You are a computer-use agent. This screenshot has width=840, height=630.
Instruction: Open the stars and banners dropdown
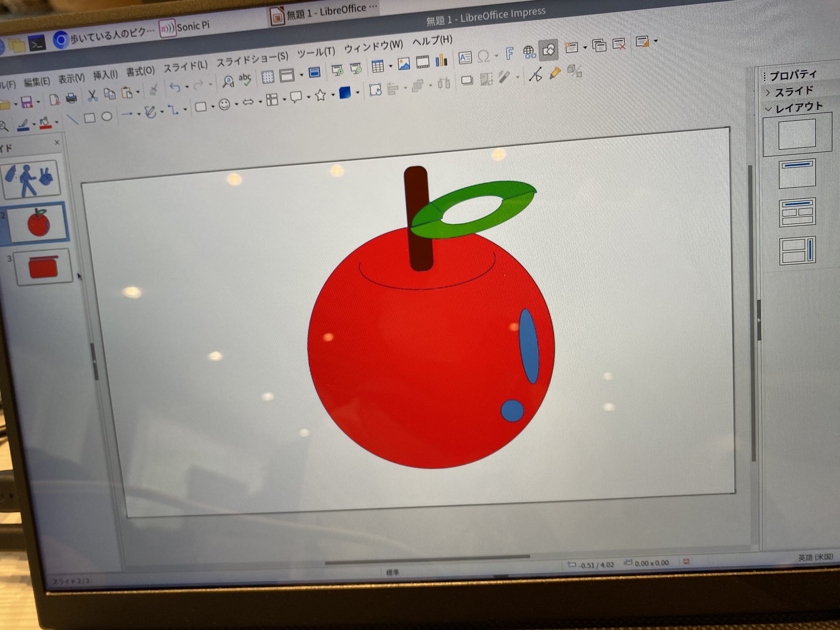(333, 94)
